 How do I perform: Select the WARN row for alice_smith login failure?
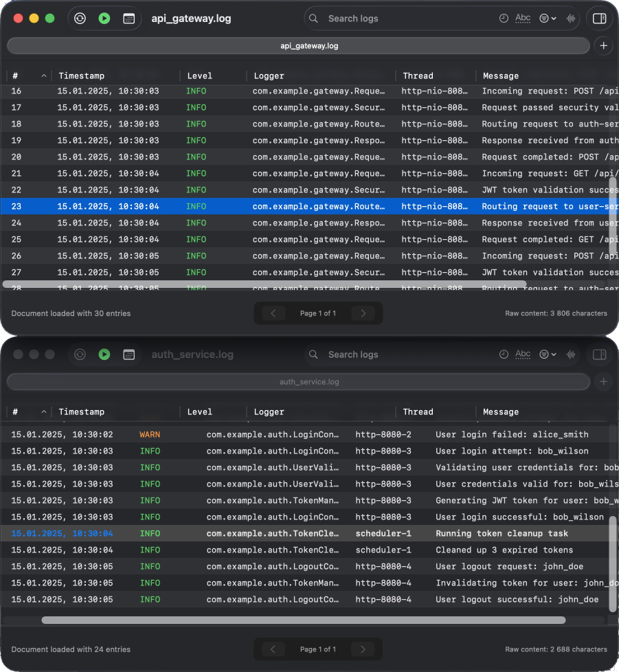[x=302, y=435]
